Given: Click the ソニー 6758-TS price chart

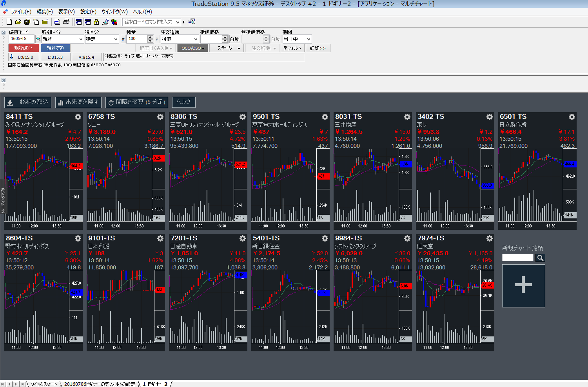Looking at the screenshot, I should click(x=120, y=169).
